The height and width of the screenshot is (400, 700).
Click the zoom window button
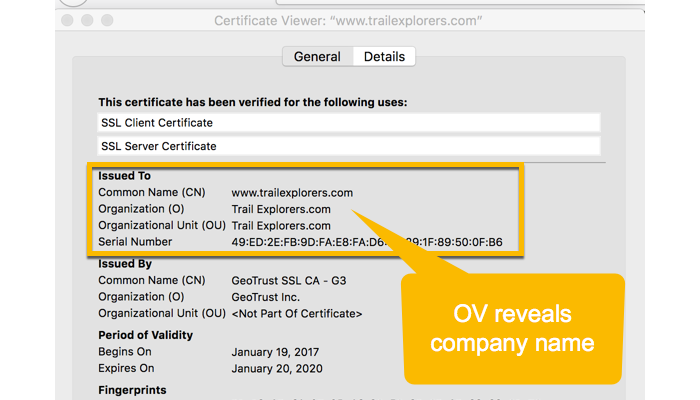pos(108,20)
